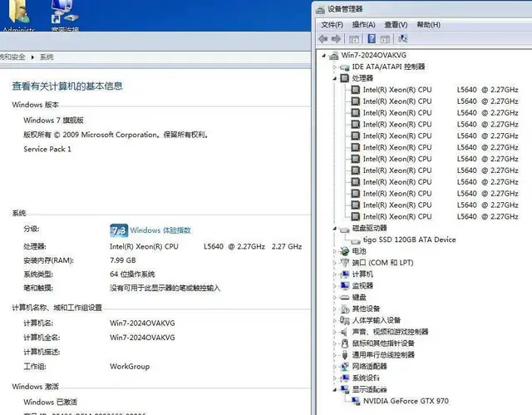Screen dimensions: 532x415
Task: Click the 64 位操作系统 value
Action: click(x=132, y=274)
